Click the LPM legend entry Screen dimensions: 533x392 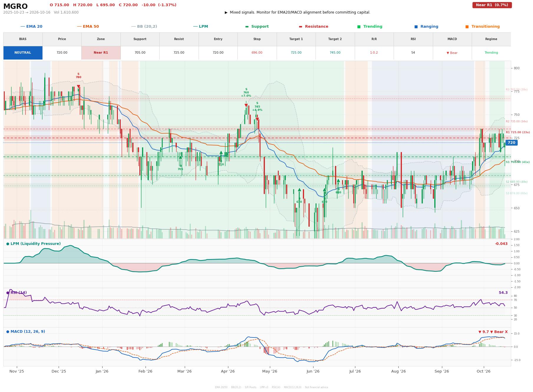point(200,27)
